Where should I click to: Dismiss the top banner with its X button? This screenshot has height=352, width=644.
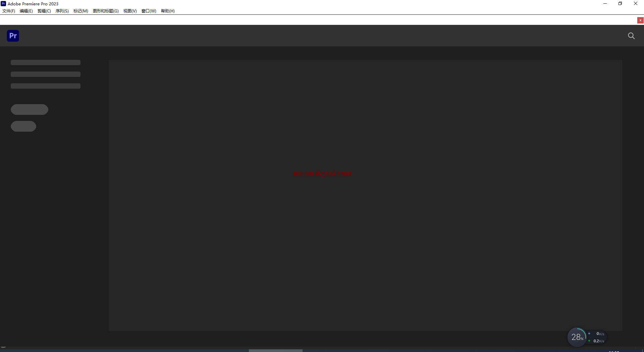(x=641, y=20)
